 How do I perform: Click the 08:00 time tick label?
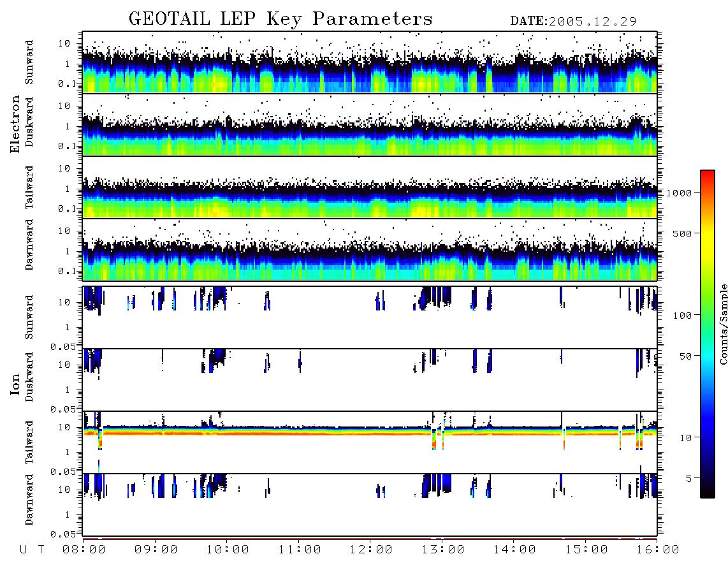point(84,550)
